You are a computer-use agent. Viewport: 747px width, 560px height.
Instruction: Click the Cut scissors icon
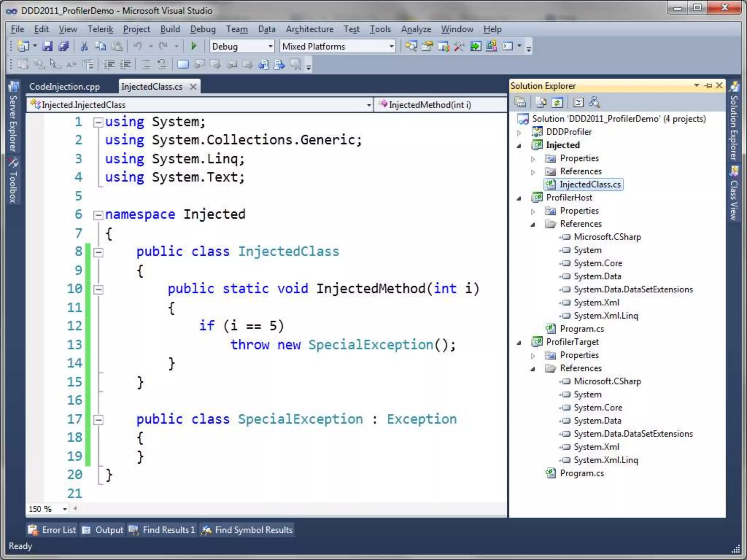click(x=84, y=46)
